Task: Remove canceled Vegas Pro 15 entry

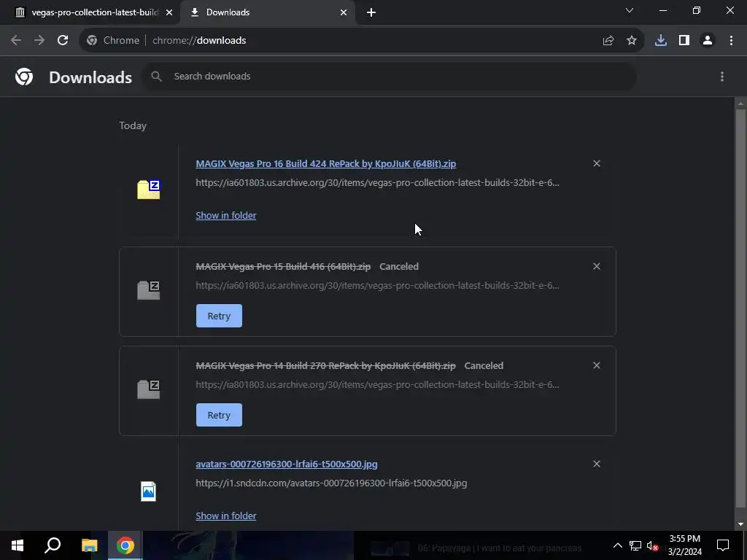Action: click(x=597, y=266)
